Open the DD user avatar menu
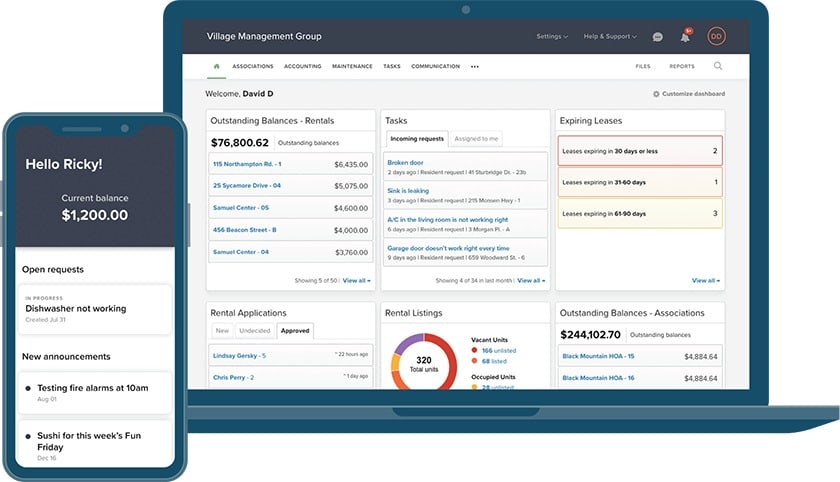 click(716, 36)
